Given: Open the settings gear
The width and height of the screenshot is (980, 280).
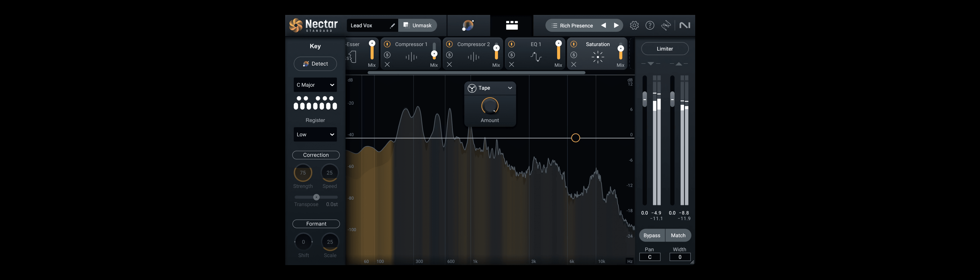Looking at the screenshot, I should (x=634, y=25).
